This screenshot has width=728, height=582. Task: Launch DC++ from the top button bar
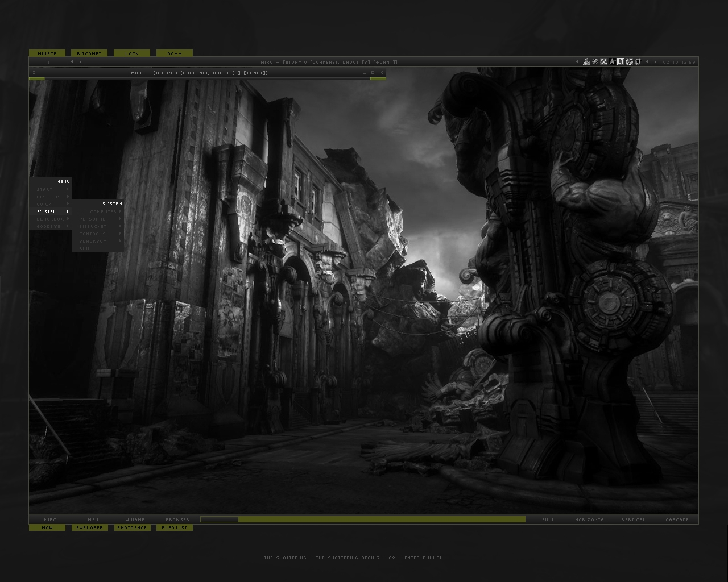point(175,53)
